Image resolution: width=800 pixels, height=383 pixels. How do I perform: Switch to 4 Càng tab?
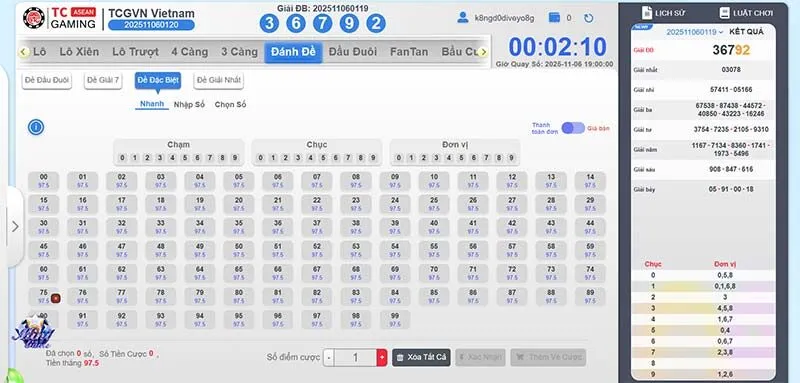pyautogui.click(x=190, y=52)
